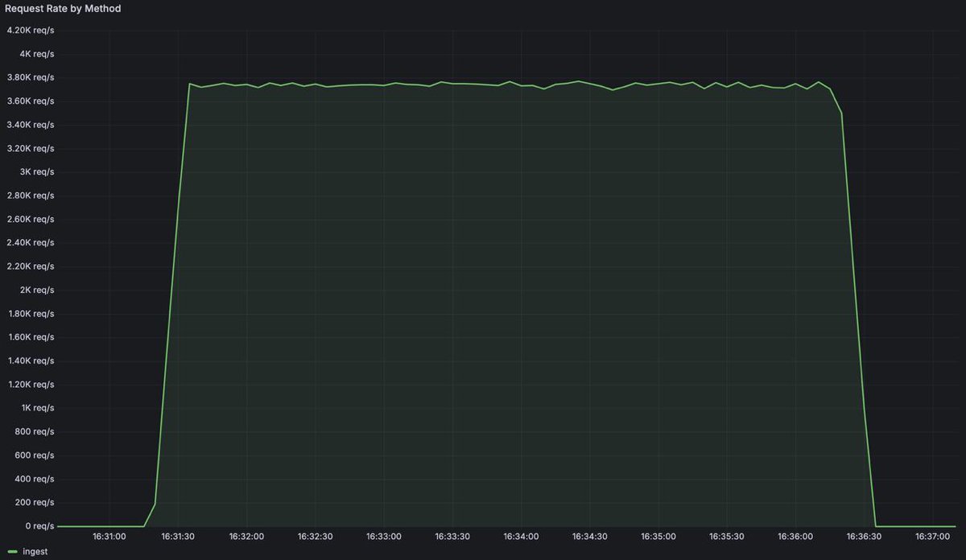Select the 4K req/s y-axis label
966x560 pixels.
tap(37, 54)
